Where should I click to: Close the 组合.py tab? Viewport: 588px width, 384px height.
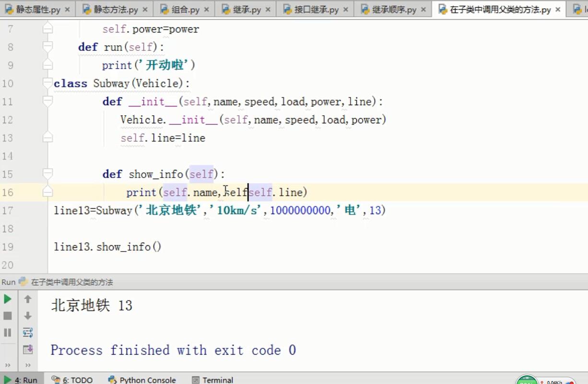[206, 10]
